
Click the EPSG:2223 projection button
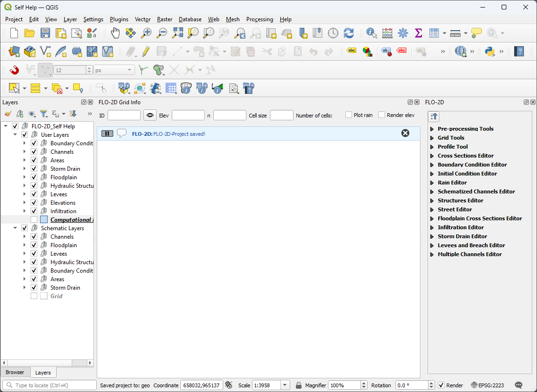coord(489,385)
